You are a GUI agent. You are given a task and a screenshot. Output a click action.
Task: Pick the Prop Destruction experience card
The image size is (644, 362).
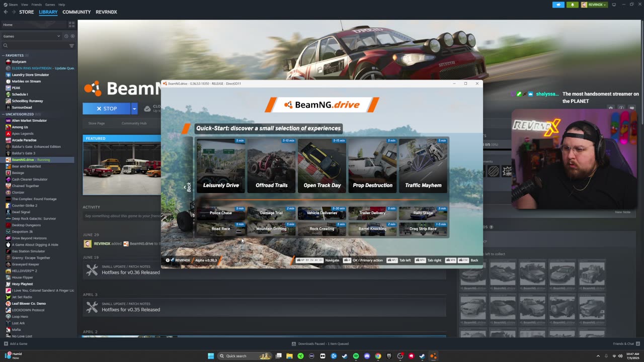(x=372, y=165)
